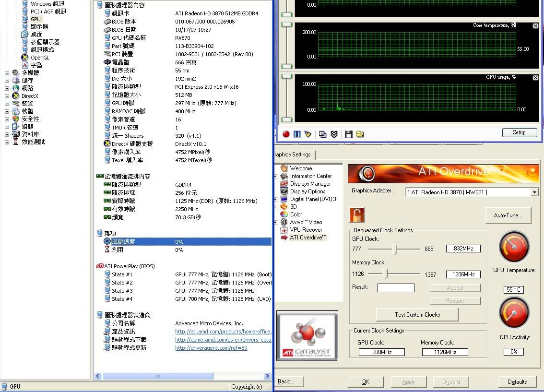Expand the Avivo Video tree node
The height and width of the screenshot is (392, 544).
click(276, 222)
